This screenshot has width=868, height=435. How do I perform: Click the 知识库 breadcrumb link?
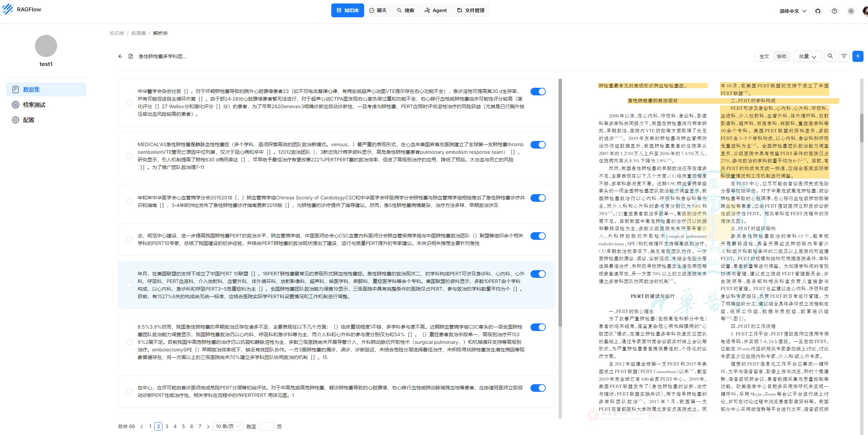point(117,33)
